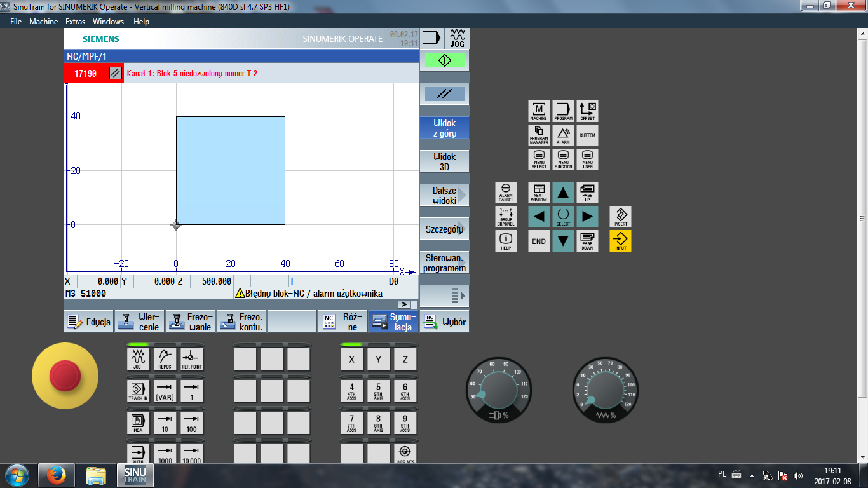This screenshot has height=488, width=868.
Task: Click the CUSTOM key
Action: [587, 135]
